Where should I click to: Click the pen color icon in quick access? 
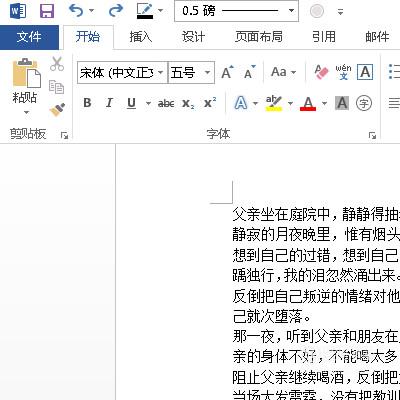pos(145,11)
